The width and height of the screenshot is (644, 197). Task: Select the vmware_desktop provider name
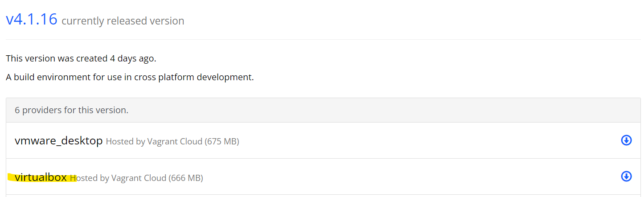(59, 141)
